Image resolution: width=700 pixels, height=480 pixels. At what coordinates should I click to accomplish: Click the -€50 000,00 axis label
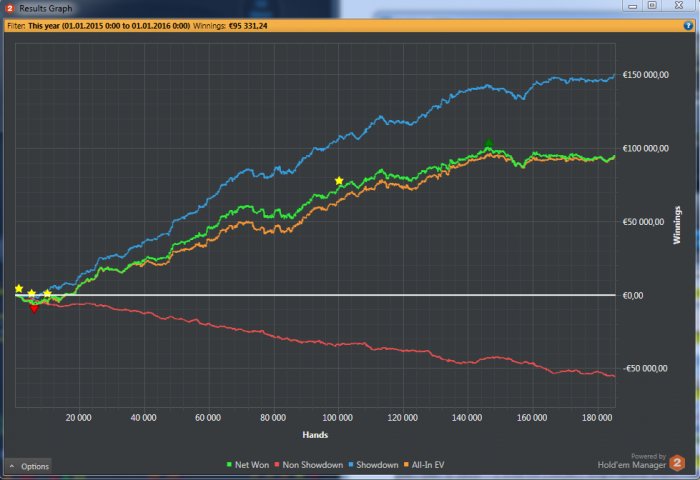click(x=645, y=368)
